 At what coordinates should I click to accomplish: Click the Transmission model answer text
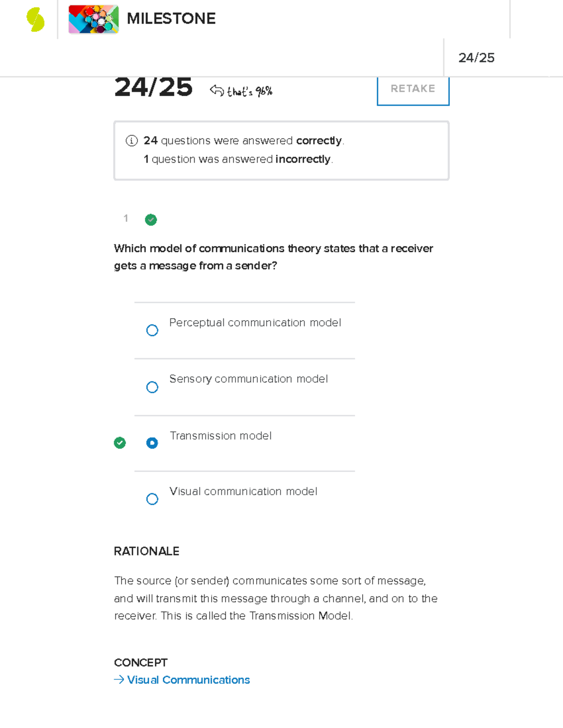tap(221, 436)
